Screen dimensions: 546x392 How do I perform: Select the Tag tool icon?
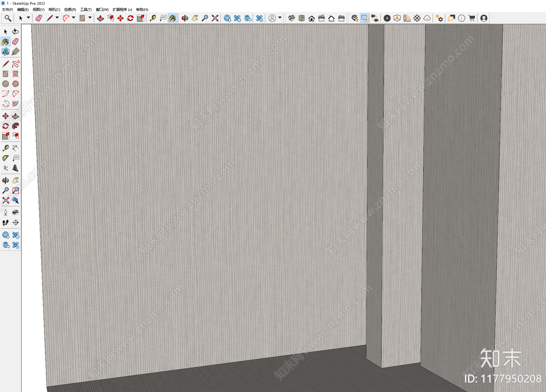pyautogui.click(x=15, y=52)
